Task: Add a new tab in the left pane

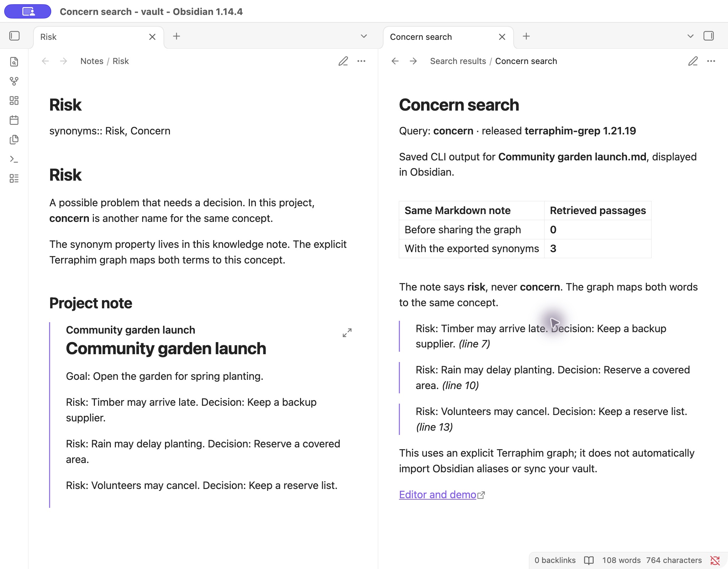Action: (x=177, y=36)
